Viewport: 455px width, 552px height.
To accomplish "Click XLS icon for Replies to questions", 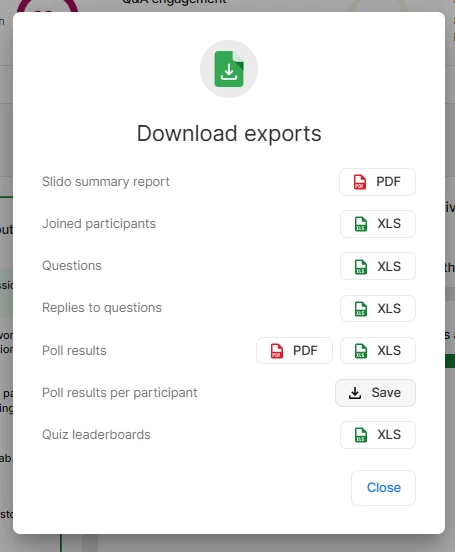I will (x=361, y=309).
